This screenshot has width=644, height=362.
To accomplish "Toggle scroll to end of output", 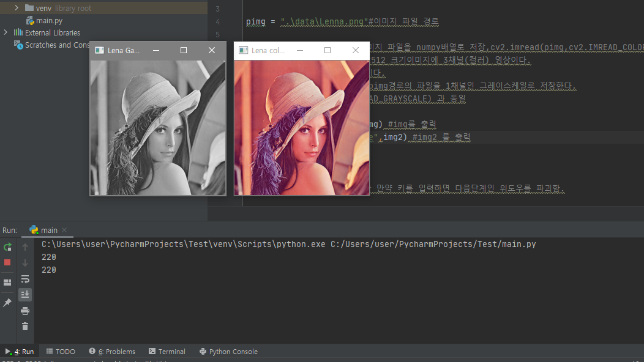I will click(x=25, y=295).
